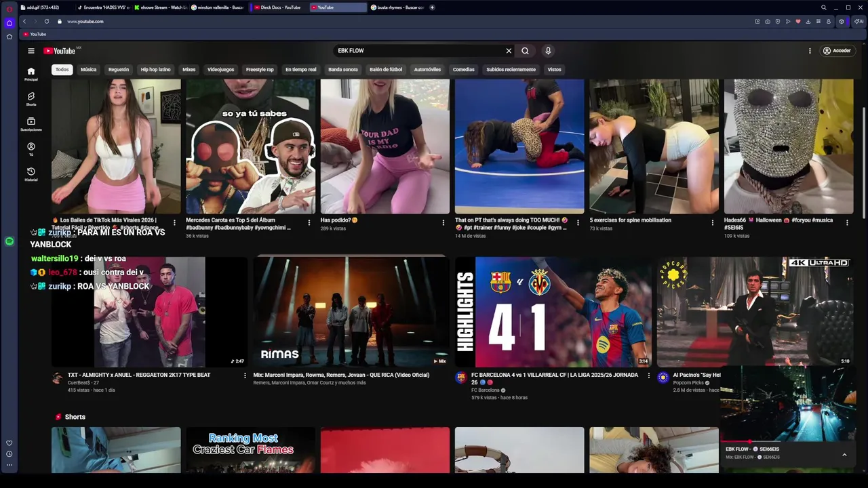The image size is (868, 488).
Task: Switch to the Dieck Docs - YouTube tab
Action: click(x=278, y=7)
